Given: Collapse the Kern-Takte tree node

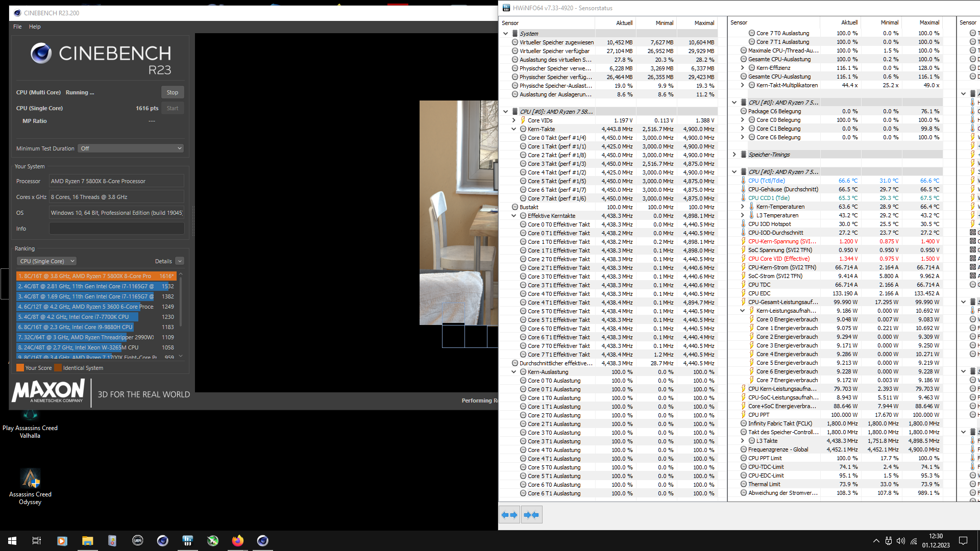Looking at the screenshot, I should pos(514,129).
